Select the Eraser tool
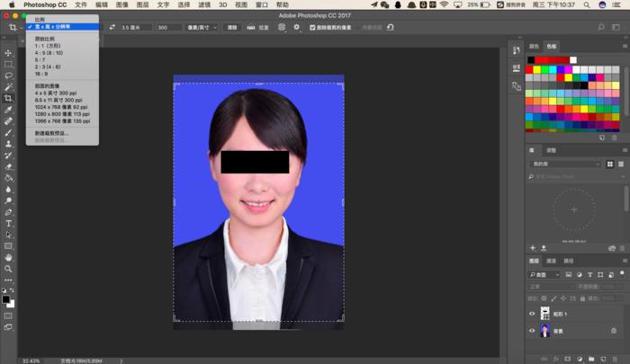The image size is (630, 364). tap(8, 166)
